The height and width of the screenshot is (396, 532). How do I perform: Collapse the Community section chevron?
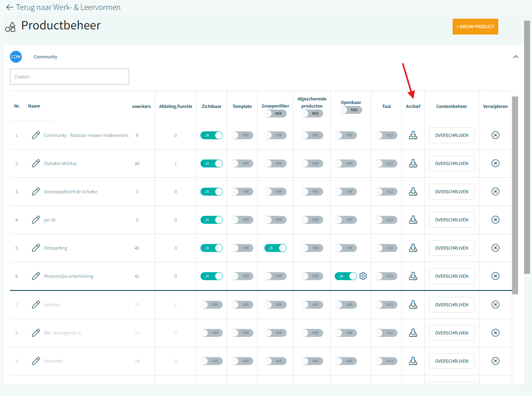(x=515, y=57)
